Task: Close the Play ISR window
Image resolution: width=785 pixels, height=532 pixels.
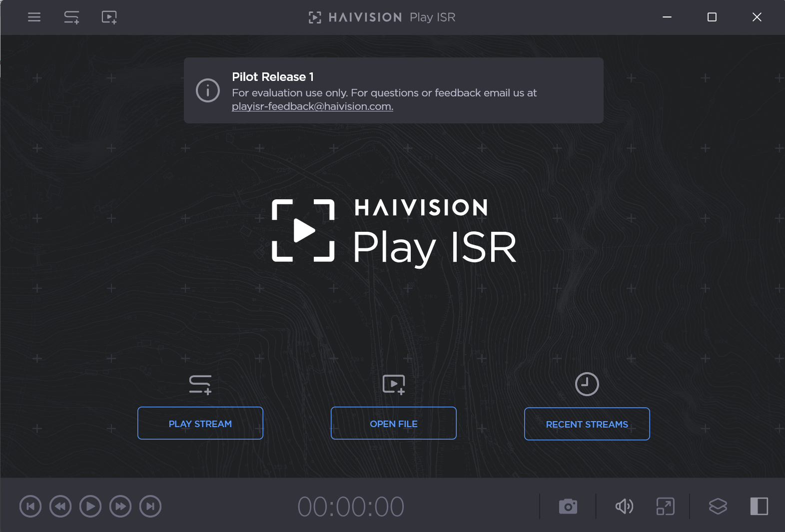Action: pyautogui.click(x=757, y=17)
